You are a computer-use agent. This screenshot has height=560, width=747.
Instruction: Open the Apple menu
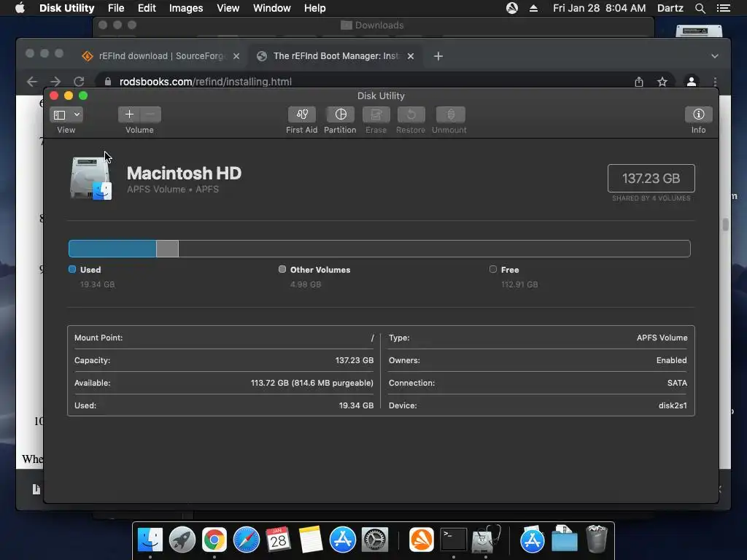pos(20,8)
